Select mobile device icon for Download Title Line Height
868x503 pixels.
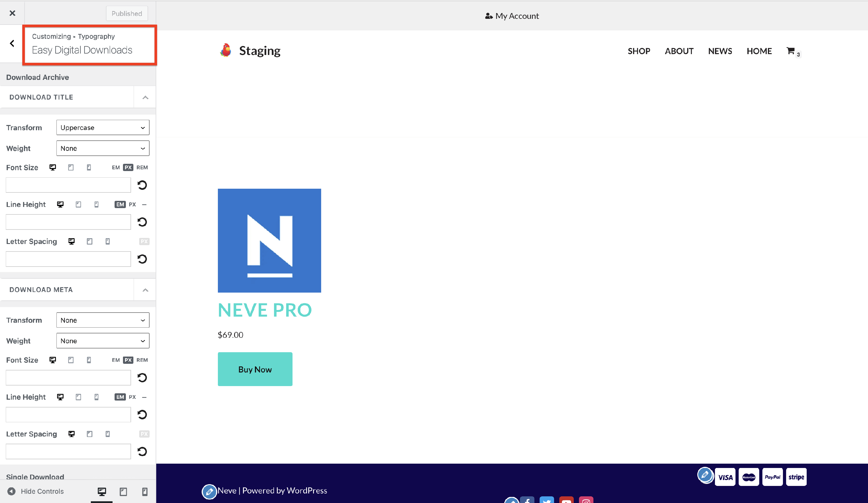[96, 205]
